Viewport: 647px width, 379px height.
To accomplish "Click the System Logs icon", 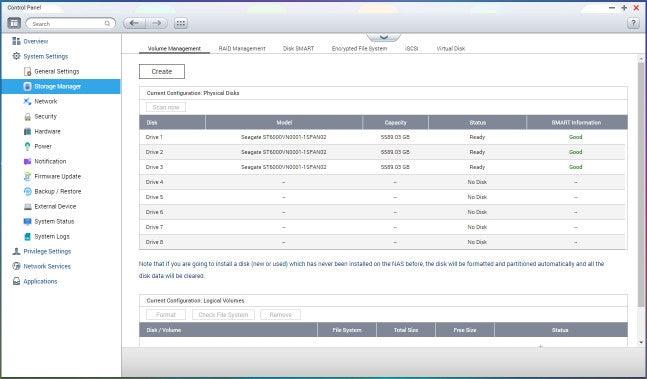I will point(28,236).
